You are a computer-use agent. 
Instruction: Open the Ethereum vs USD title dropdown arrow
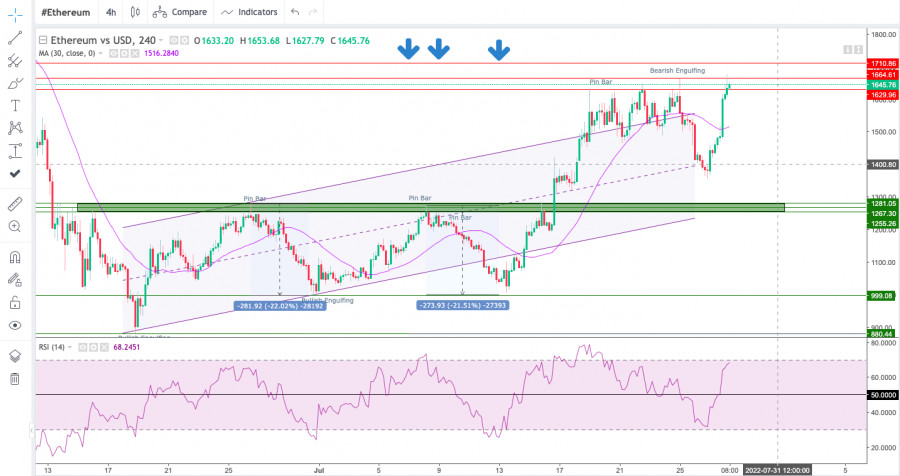(161, 41)
